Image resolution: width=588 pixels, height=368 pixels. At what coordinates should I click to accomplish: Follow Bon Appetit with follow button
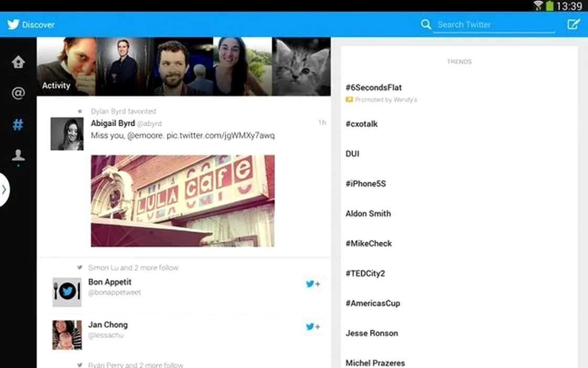(313, 284)
